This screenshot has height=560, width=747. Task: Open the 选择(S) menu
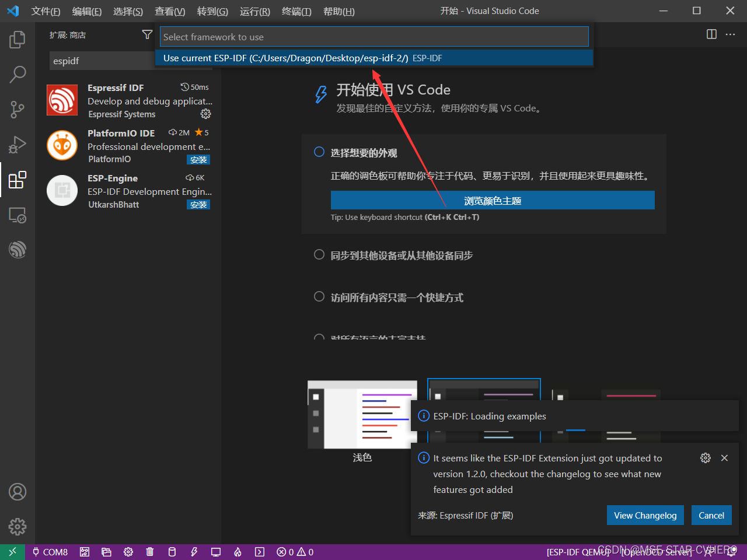[128, 11]
